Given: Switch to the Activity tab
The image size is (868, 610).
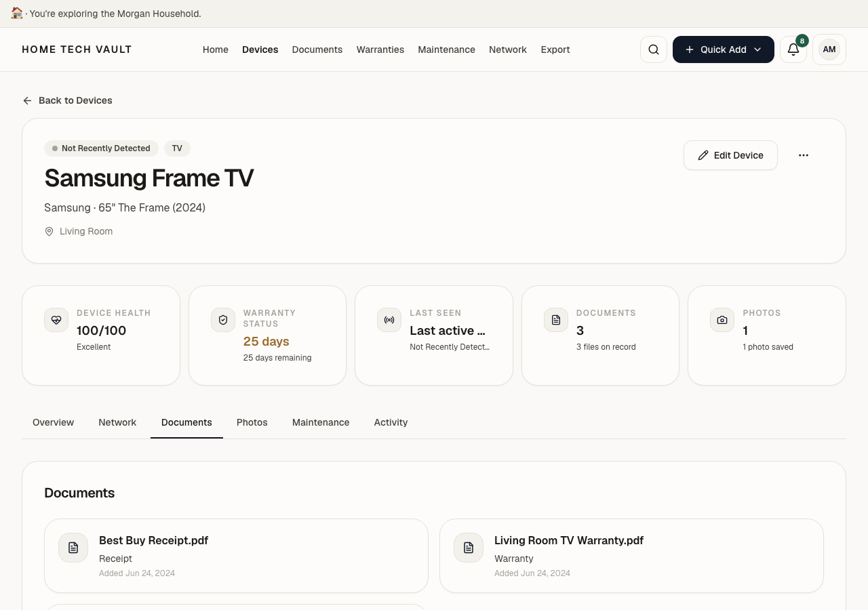Looking at the screenshot, I should [x=391, y=422].
